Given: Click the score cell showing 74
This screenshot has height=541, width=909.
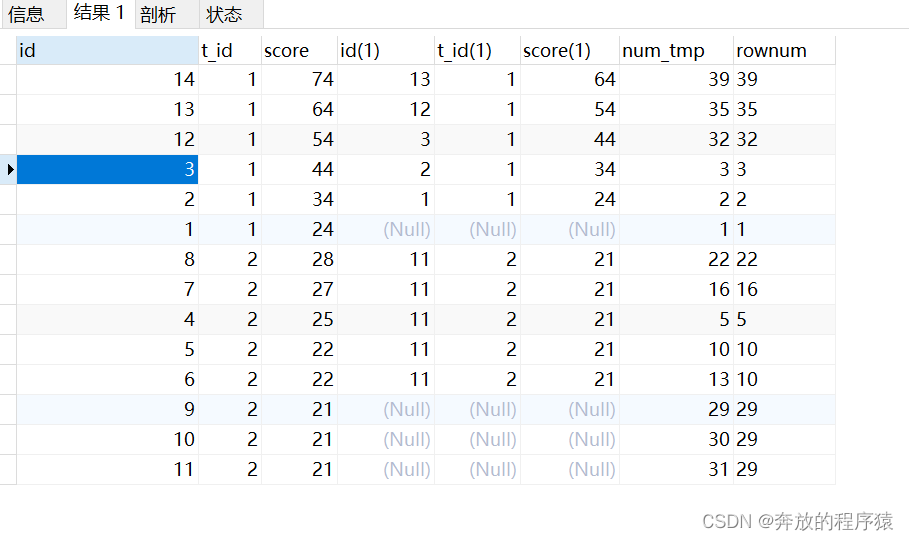Looking at the screenshot, I should pos(298,80).
